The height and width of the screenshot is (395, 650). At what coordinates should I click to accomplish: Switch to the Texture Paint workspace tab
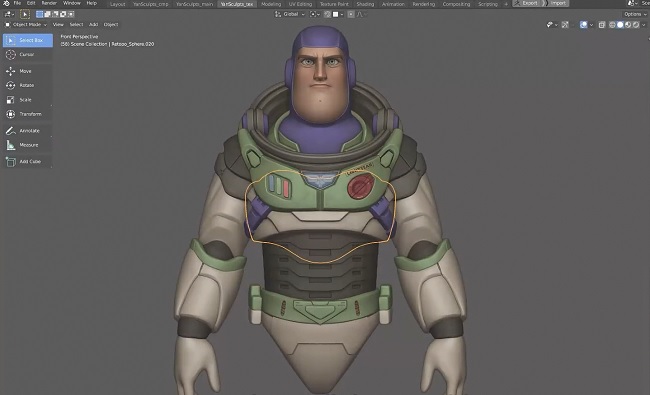pos(334,4)
